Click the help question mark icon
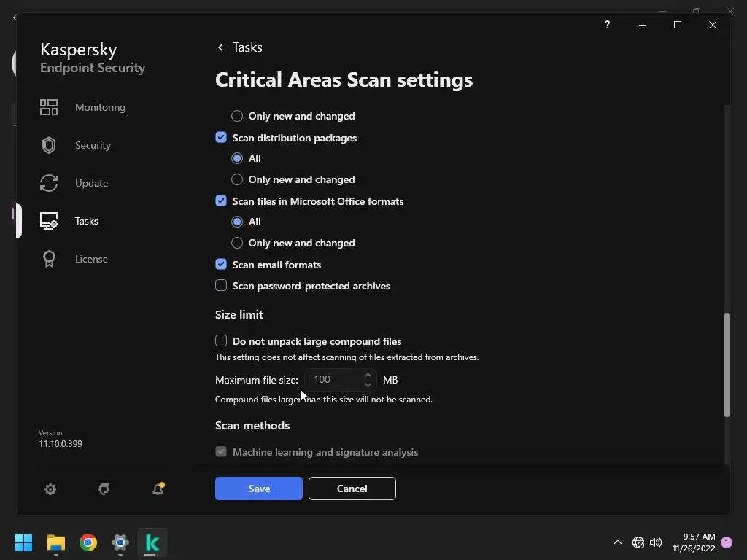747x560 pixels. click(607, 25)
